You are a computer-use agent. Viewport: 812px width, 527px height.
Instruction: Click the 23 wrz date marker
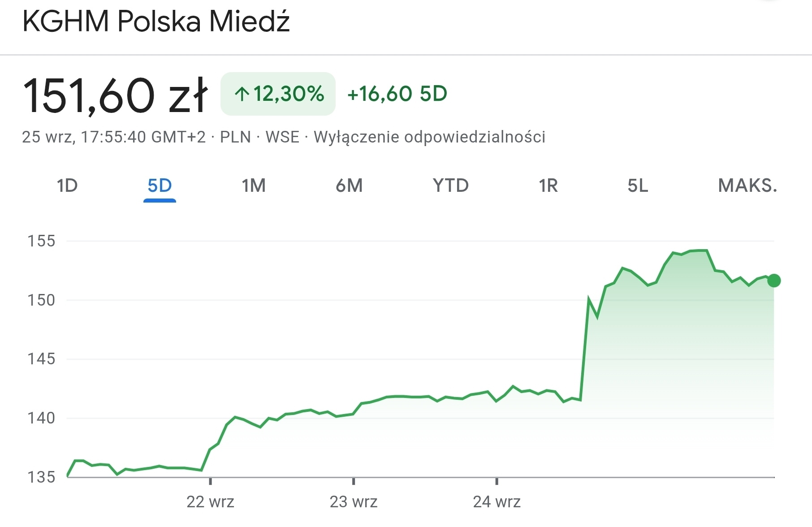tap(354, 501)
